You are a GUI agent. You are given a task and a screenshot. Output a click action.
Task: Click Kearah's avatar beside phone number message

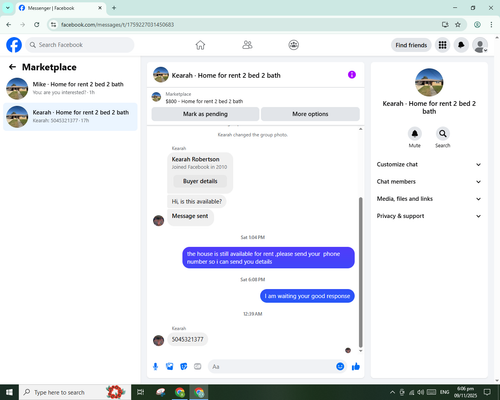point(159,340)
